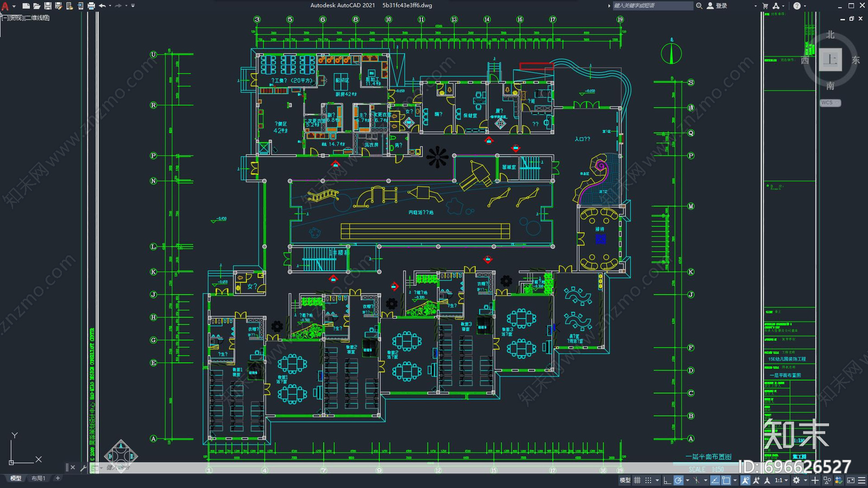Toggle polar tracking in status bar
The height and width of the screenshot is (488, 868).
click(x=678, y=480)
